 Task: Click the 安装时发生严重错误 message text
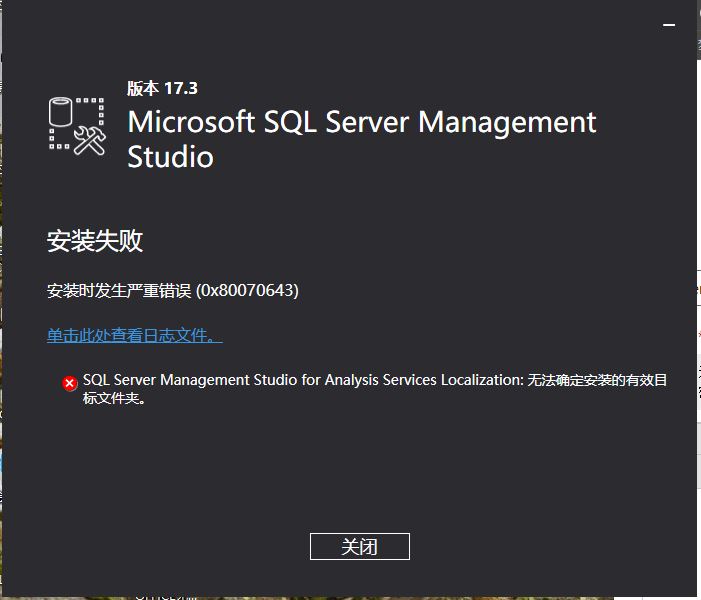pos(120,291)
